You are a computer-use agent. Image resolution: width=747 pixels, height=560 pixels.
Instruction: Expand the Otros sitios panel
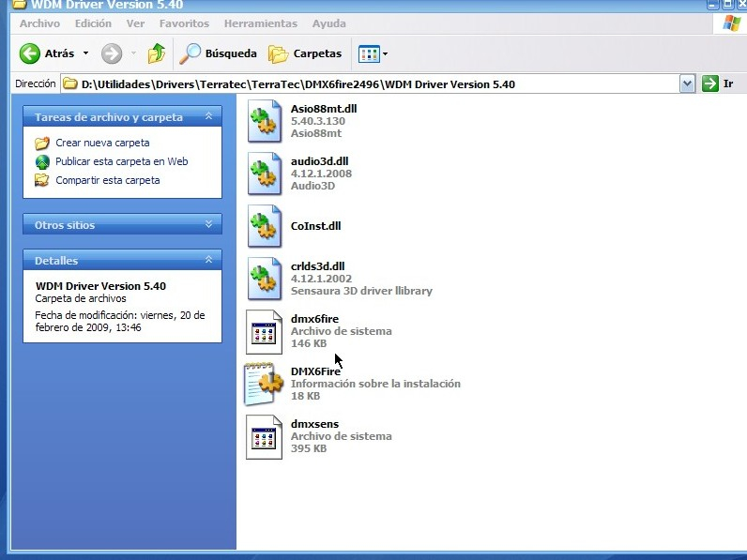208,224
